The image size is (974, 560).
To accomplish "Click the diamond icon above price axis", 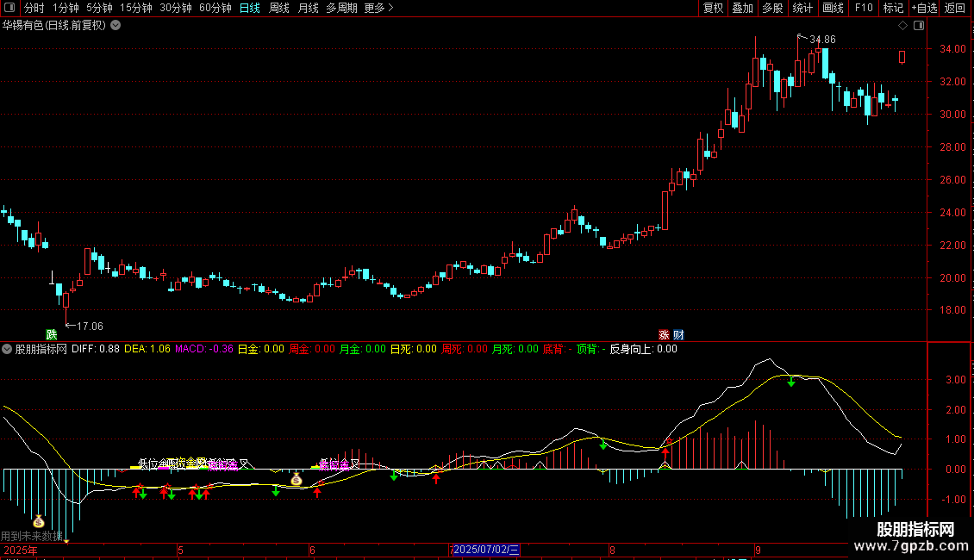I will 903,26.
